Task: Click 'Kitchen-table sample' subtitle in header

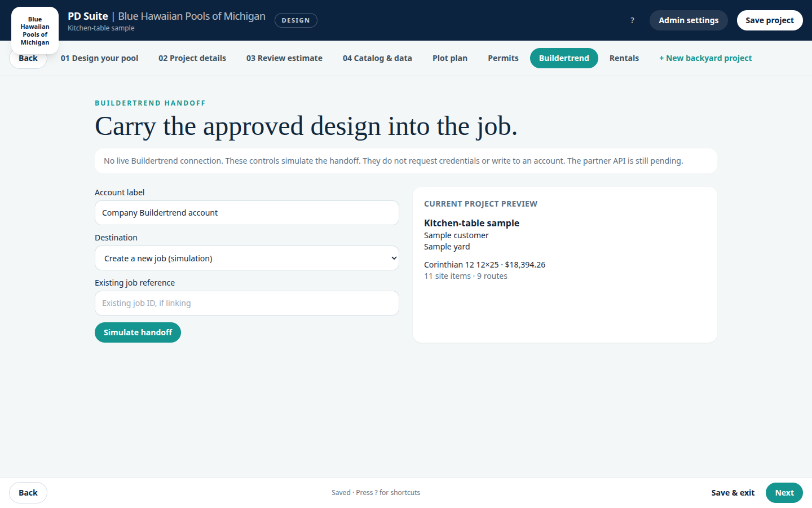Action: click(101, 28)
